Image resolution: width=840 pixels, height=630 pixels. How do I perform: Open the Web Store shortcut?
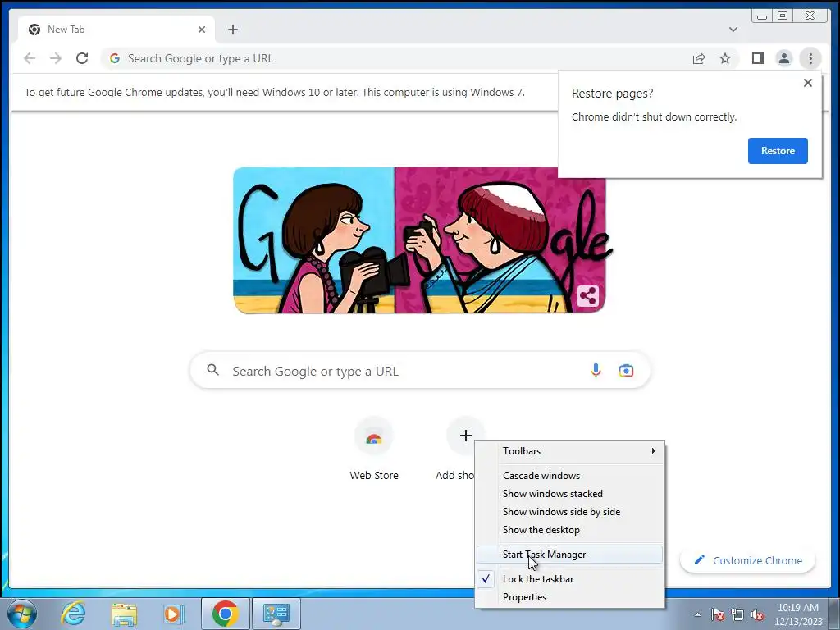tap(374, 450)
